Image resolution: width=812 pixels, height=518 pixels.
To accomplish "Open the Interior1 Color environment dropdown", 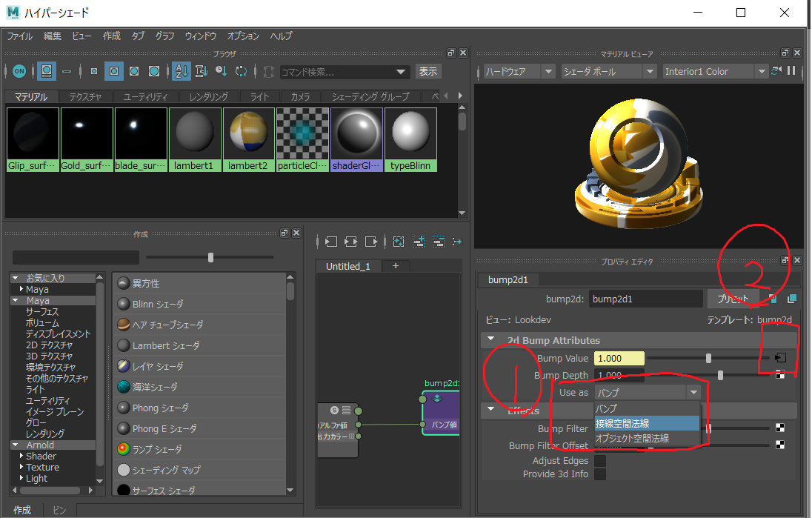I will point(715,71).
